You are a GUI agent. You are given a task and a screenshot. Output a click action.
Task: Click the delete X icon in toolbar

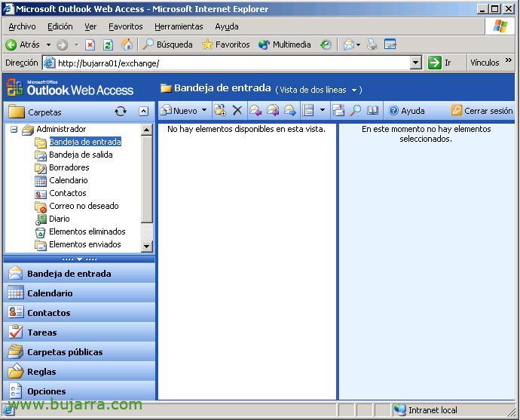coord(237,111)
